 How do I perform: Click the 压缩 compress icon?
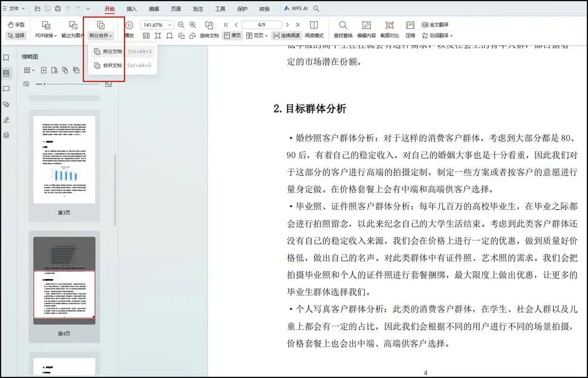click(x=410, y=26)
